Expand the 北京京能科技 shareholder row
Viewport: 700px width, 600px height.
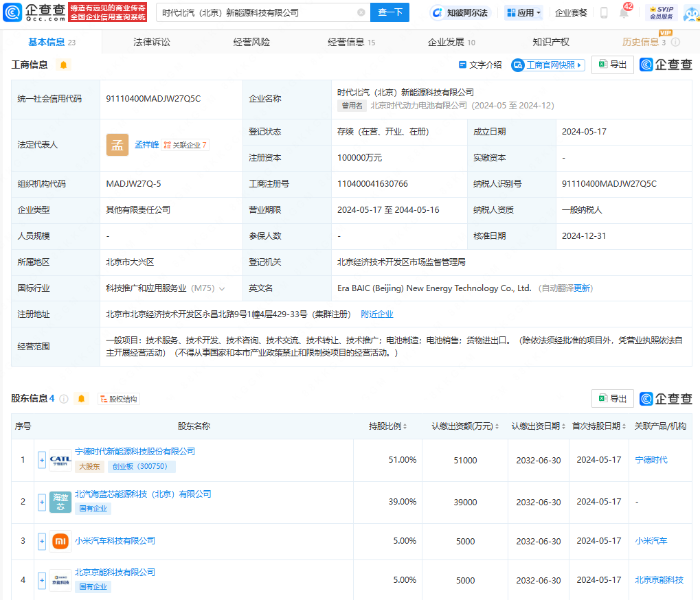42,580
